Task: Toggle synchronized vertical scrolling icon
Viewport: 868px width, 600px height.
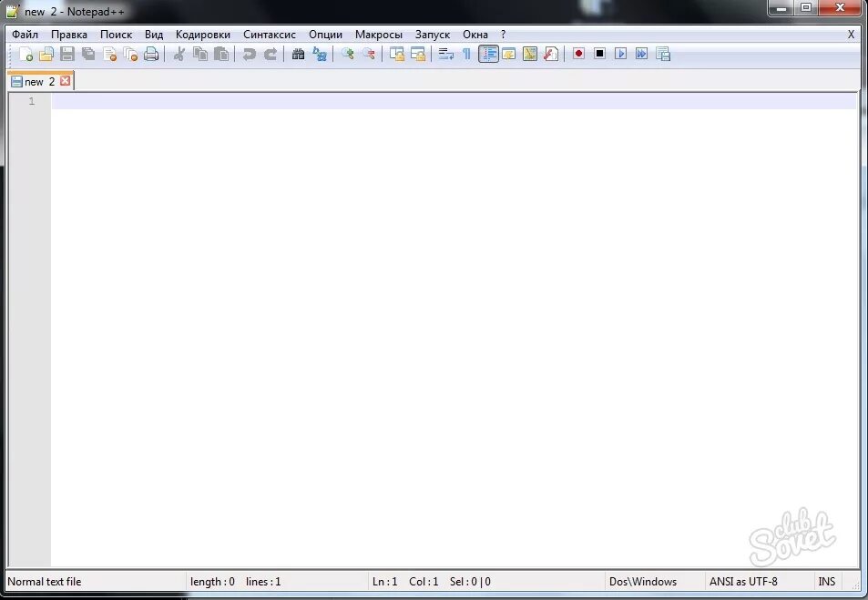Action: click(x=397, y=54)
